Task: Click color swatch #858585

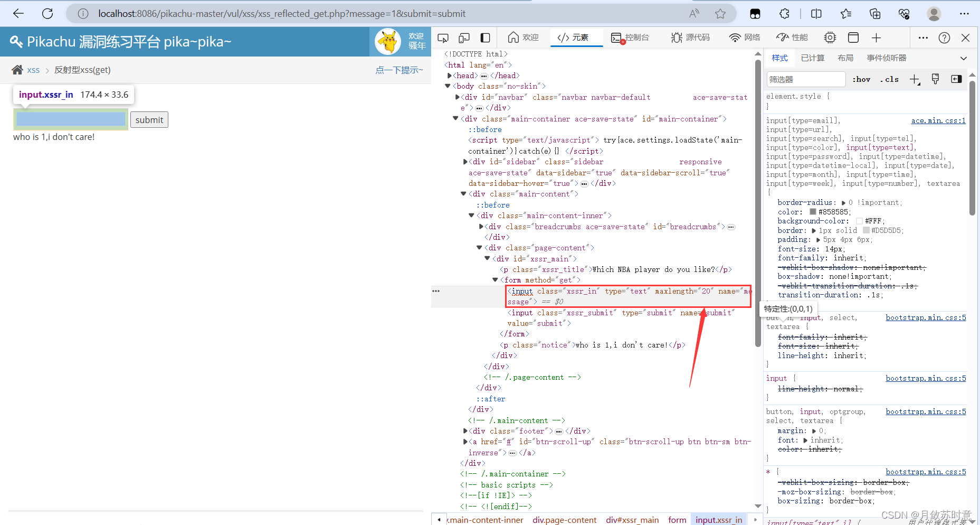Action: click(x=813, y=212)
